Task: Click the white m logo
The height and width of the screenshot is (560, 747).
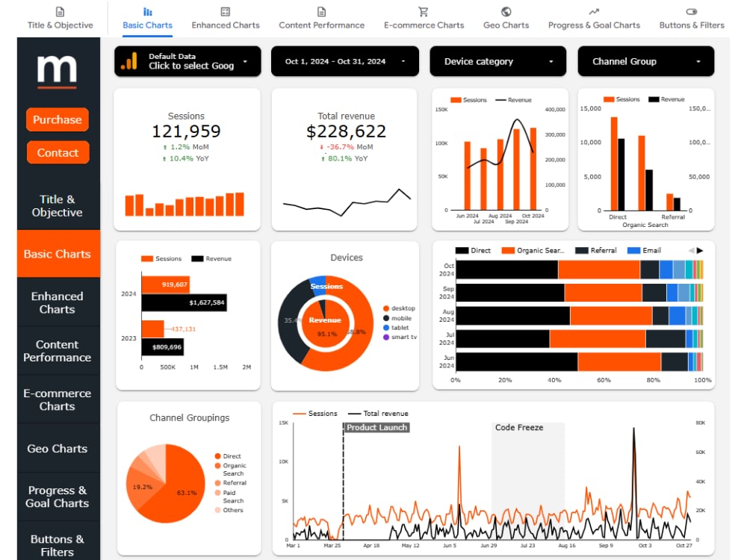Action: [x=58, y=69]
